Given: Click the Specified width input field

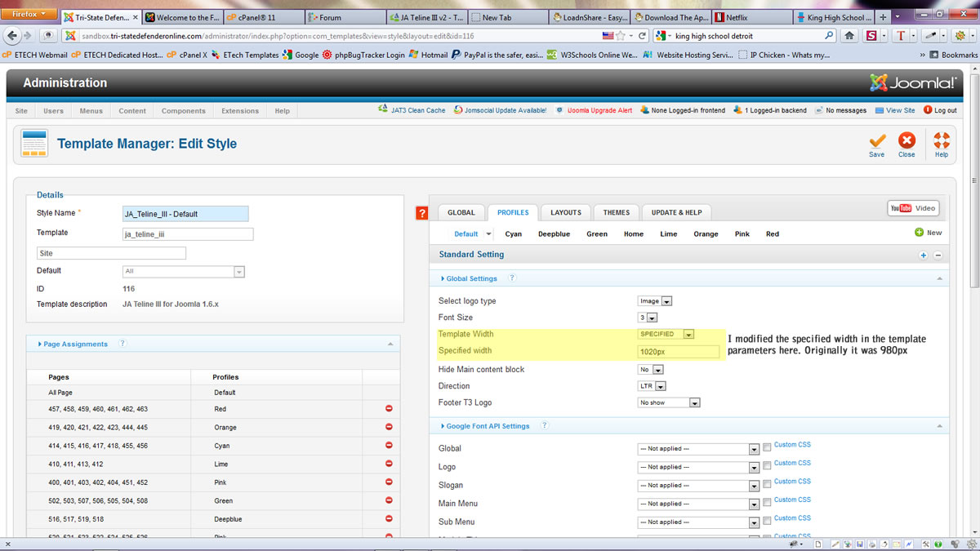Looking at the screenshot, I should click(x=679, y=352).
